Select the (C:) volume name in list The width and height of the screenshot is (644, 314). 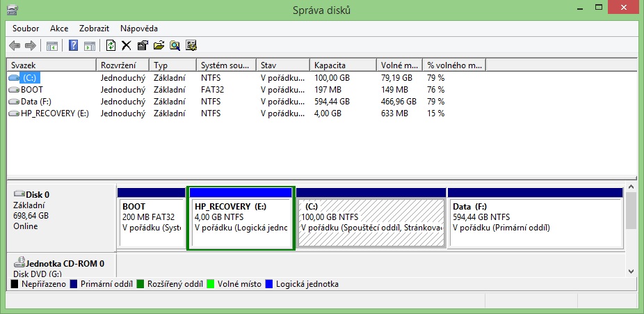pos(30,78)
